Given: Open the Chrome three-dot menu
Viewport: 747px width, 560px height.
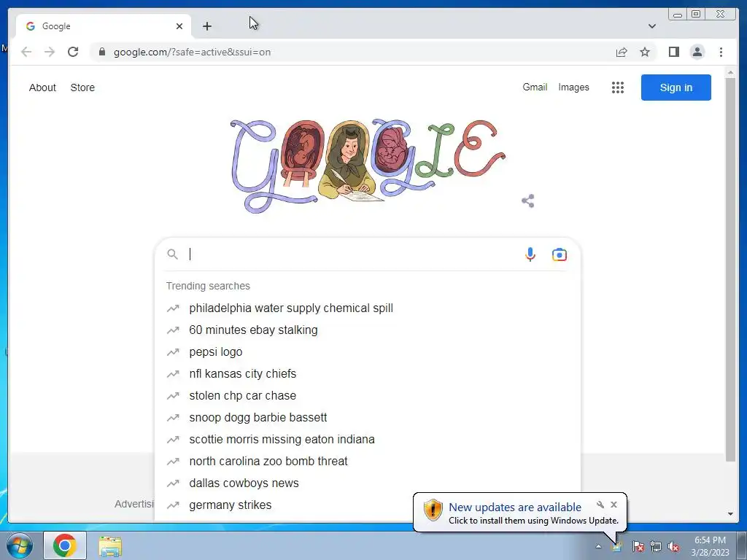Looking at the screenshot, I should [721, 52].
